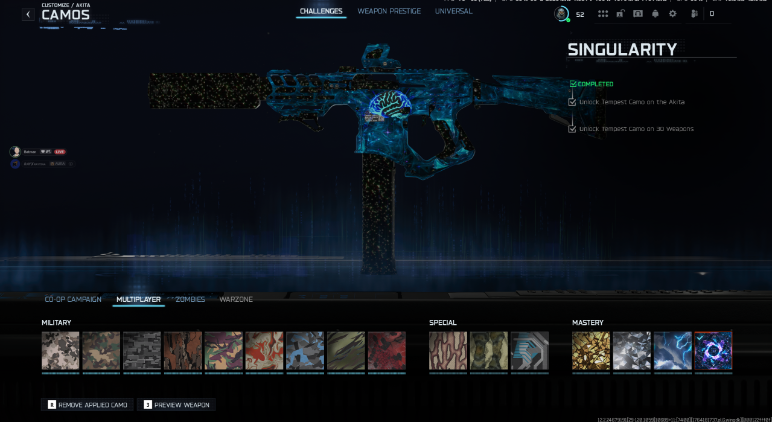The height and width of the screenshot is (422, 772).
Task: Select the second brown woodland Military camo
Action: point(101,351)
